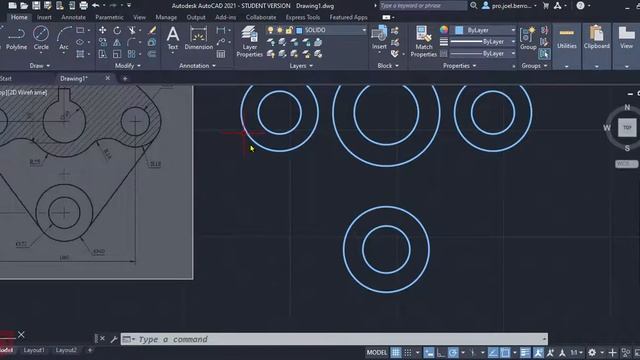Open Layer Properties manager
640x360 pixels.
(249, 41)
